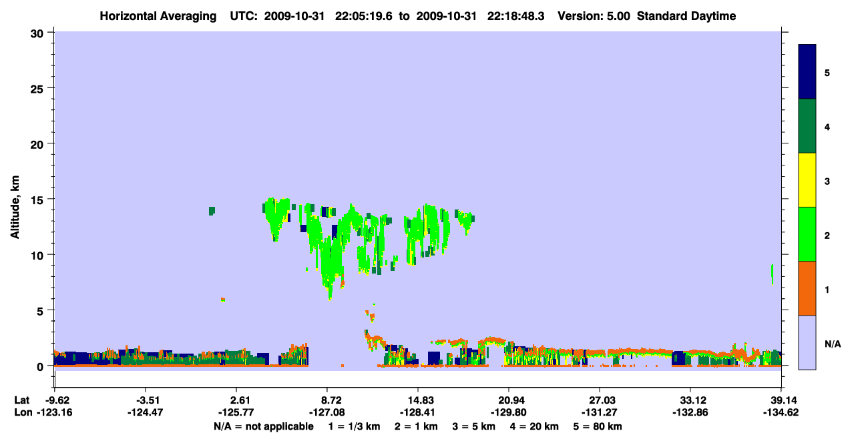Click the bright green colorbar segment labeled 2
The image size is (868, 445).
point(807,234)
